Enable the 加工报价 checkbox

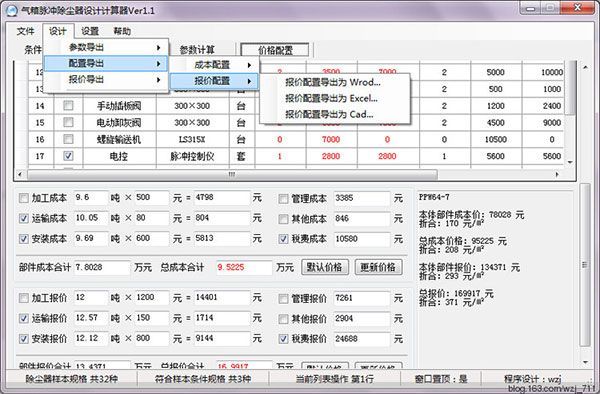click(24, 298)
